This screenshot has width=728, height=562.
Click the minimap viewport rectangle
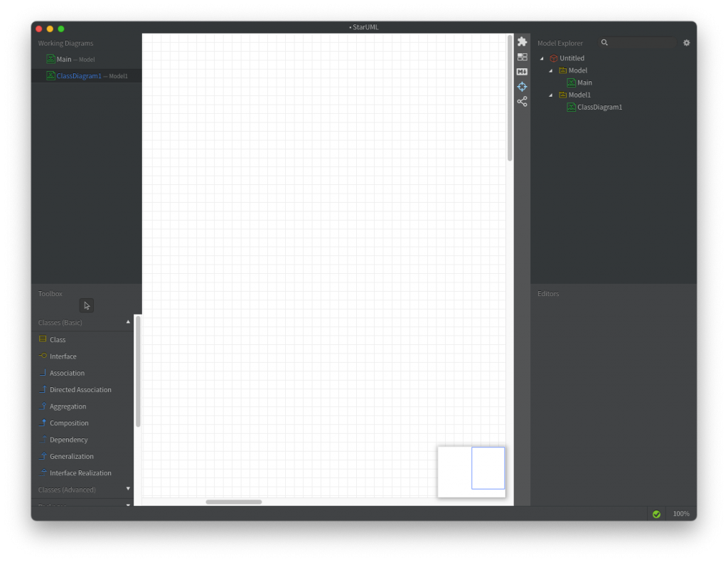(x=488, y=467)
